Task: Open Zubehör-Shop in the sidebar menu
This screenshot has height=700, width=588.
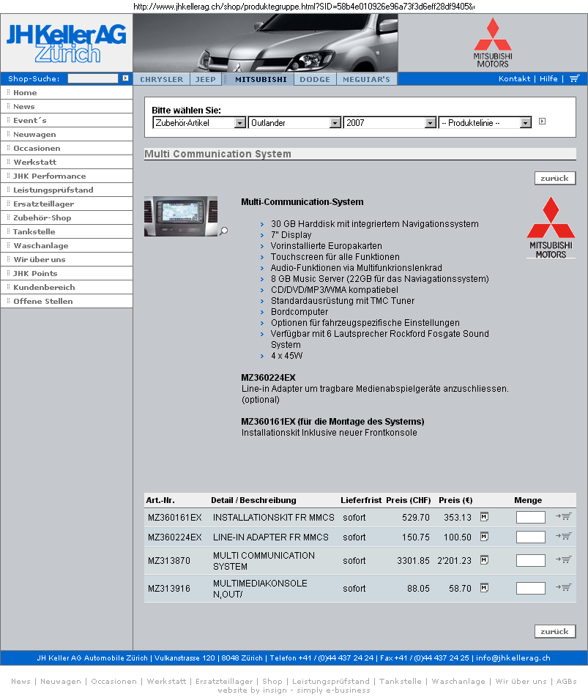Action: click(x=42, y=217)
